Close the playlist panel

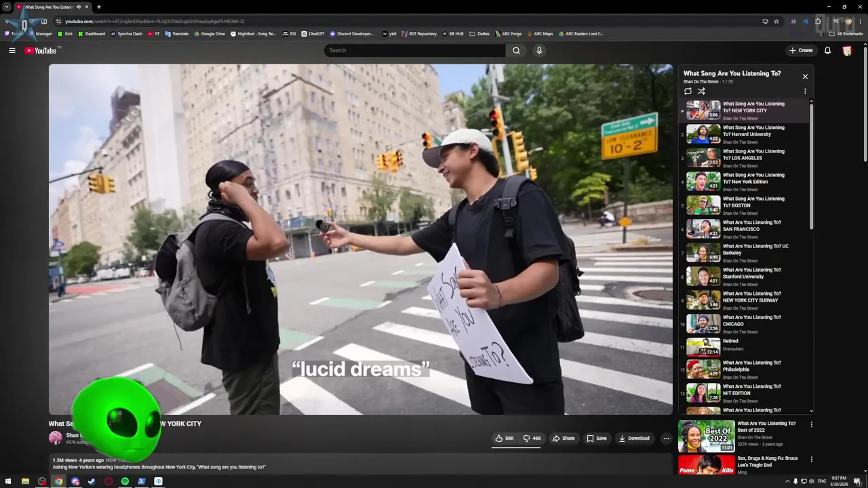click(805, 77)
